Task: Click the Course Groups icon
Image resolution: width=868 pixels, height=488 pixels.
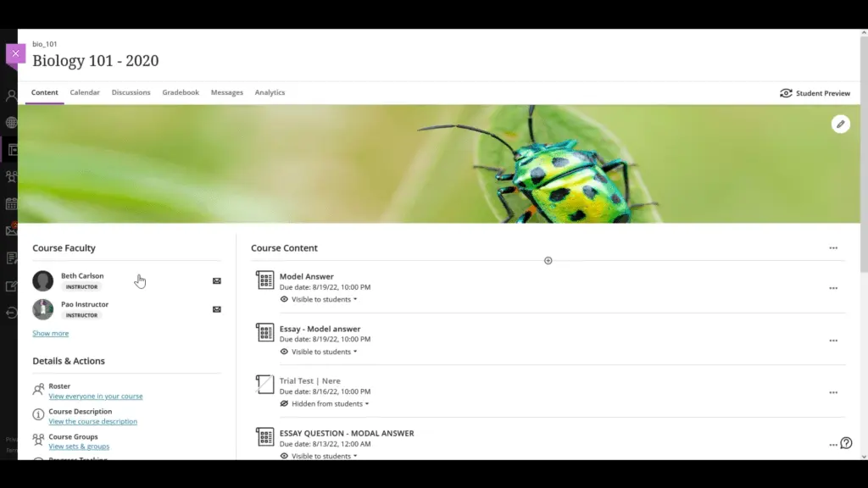Action: (38, 440)
